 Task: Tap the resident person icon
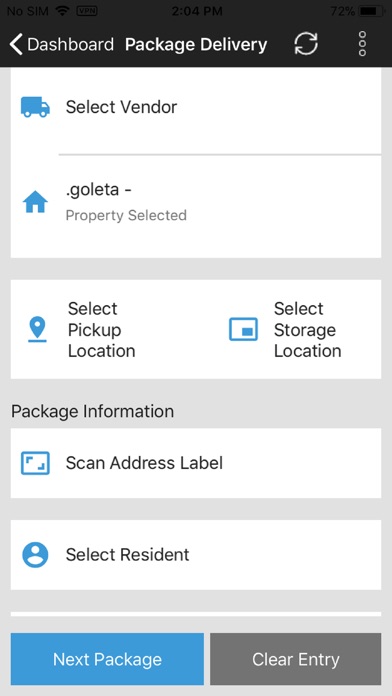tap(35, 554)
